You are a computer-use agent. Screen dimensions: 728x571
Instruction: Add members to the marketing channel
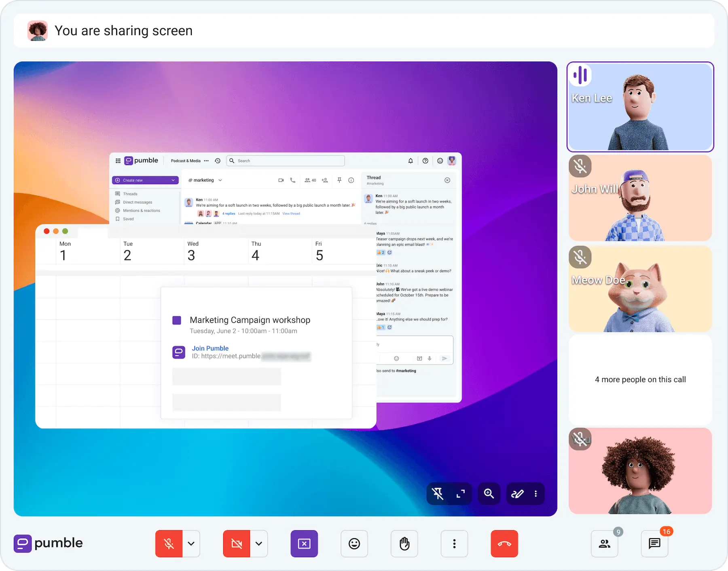[x=325, y=180]
